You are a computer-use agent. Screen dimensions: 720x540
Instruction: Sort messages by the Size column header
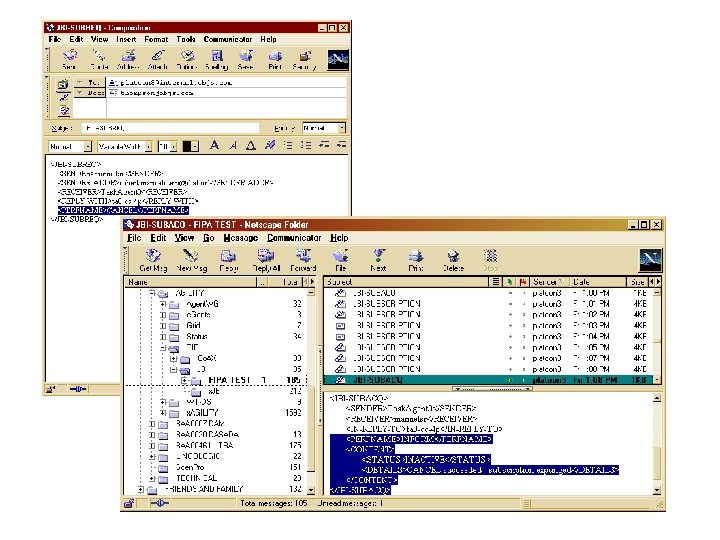pos(637,282)
